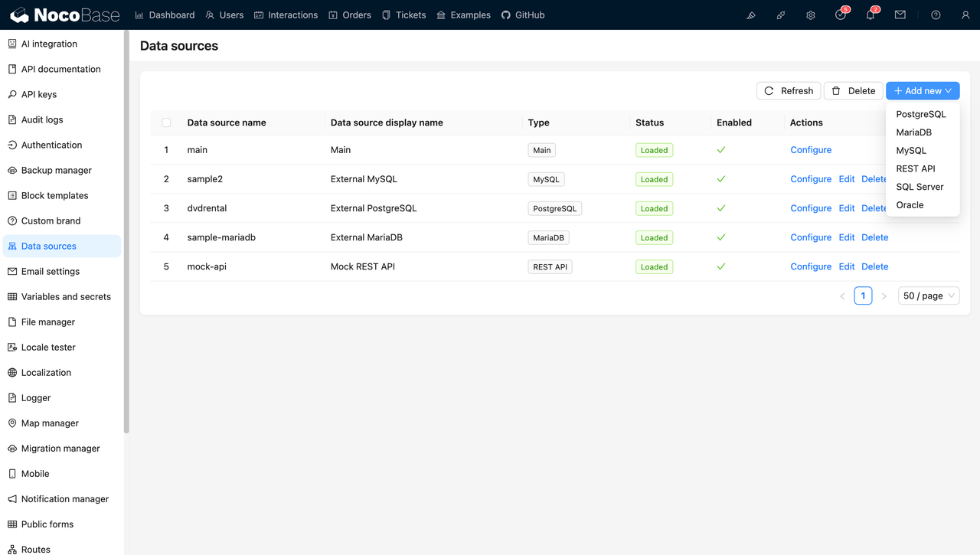The height and width of the screenshot is (555, 980).
Task: Open the tasks icon with badge 5
Action: 841,15
